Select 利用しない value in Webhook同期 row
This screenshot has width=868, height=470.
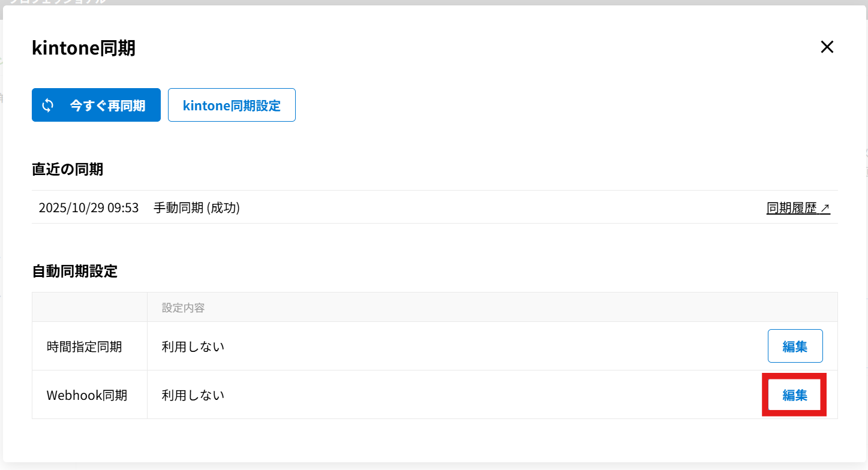pos(193,395)
